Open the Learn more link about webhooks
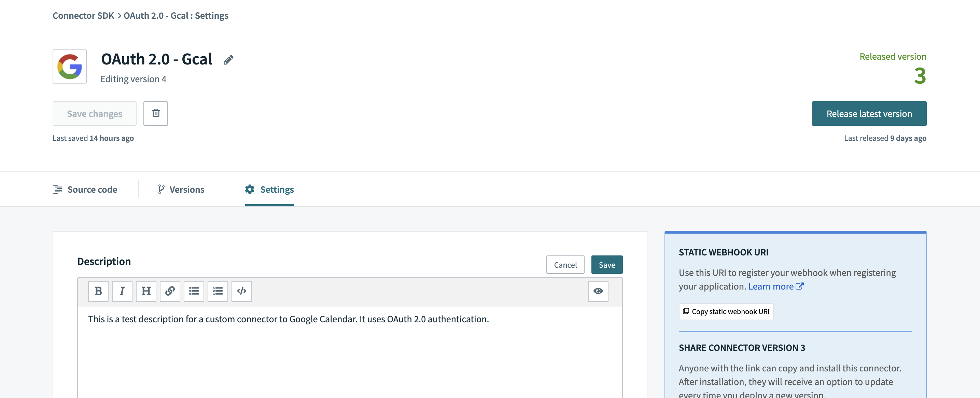Viewport: 980px width, 398px height. click(771, 286)
